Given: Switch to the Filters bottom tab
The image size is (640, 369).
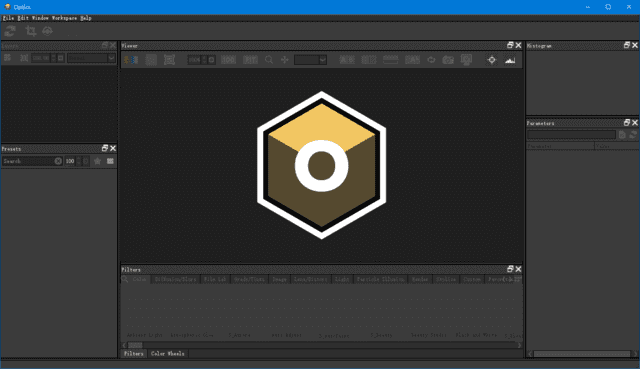Looking at the screenshot, I should (134, 353).
